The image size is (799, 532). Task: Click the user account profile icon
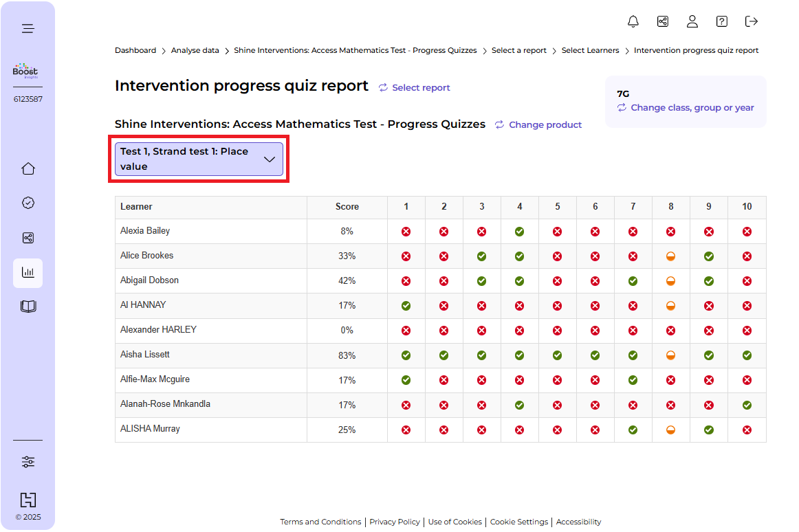[692, 21]
